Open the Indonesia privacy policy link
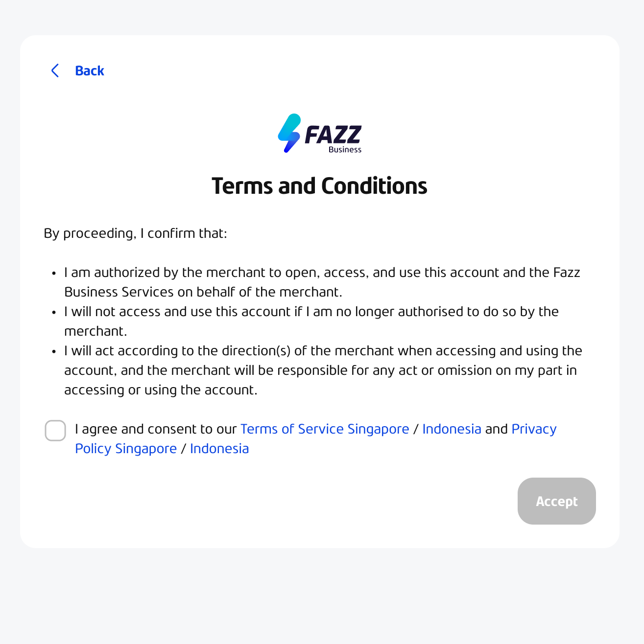This screenshot has width=644, height=644. point(219,449)
